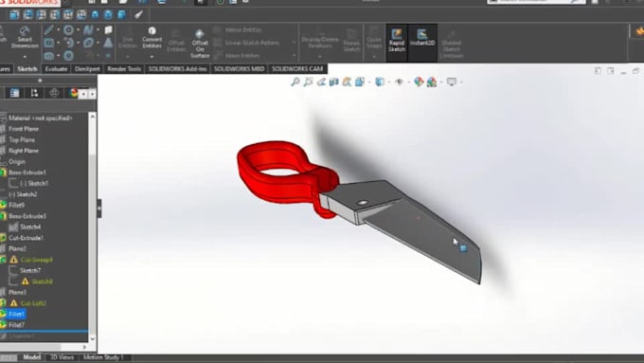The image size is (644, 363).
Task: Select the Origin item in tree
Action: [x=17, y=161]
